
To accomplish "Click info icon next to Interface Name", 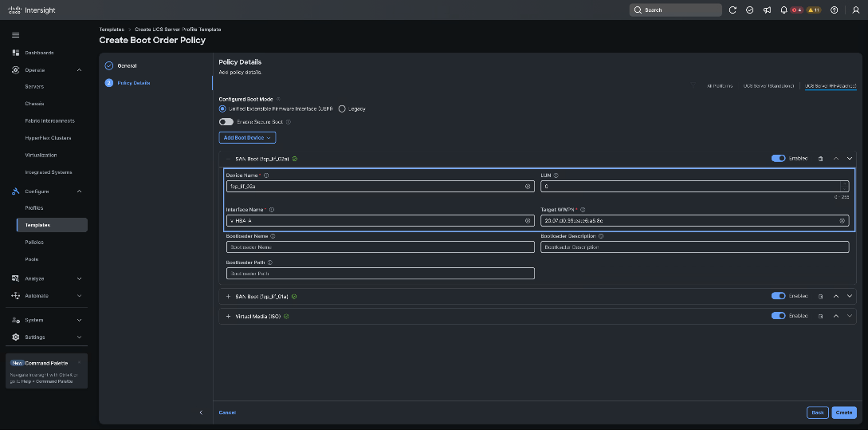I will point(271,210).
